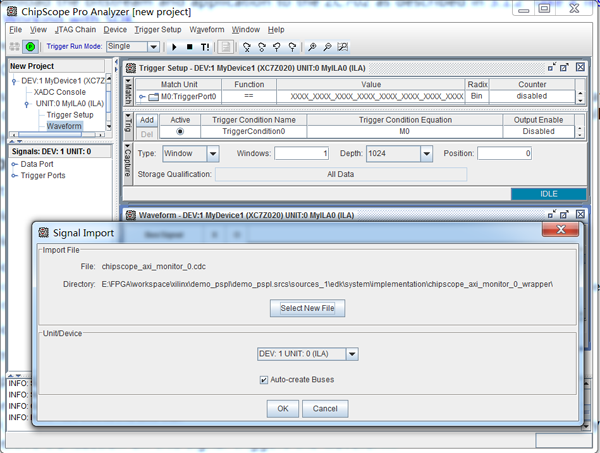Click Add to add trigger condition
Screen dimensions: 600x453
coord(147,120)
